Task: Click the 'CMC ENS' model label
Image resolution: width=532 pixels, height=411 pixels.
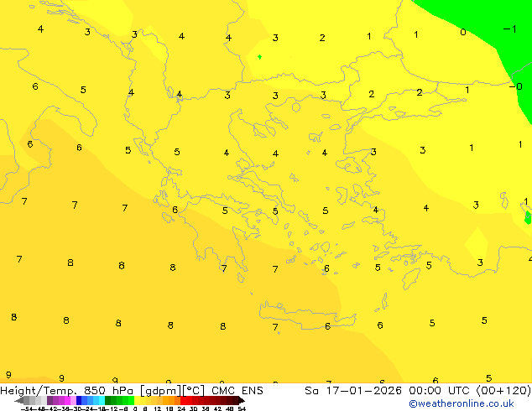Action: pyautogui.click(x=237, y=391)
